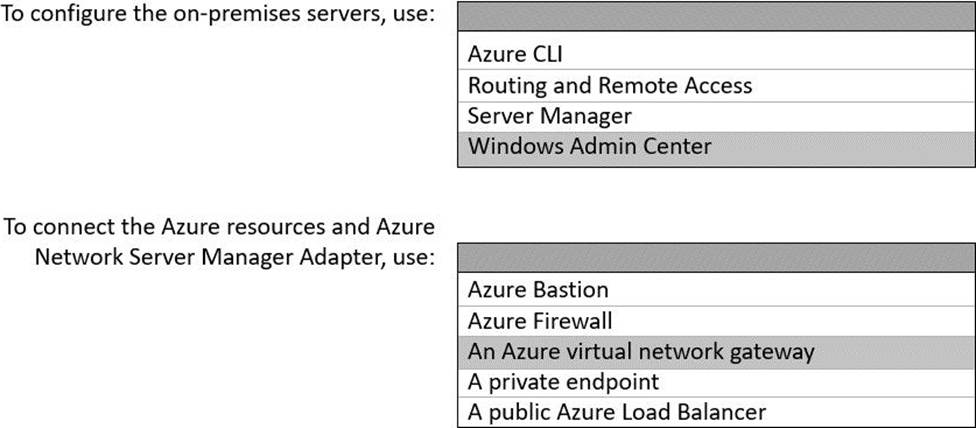Click the "To connect the Azure resources" line

(x=219, y=227)
